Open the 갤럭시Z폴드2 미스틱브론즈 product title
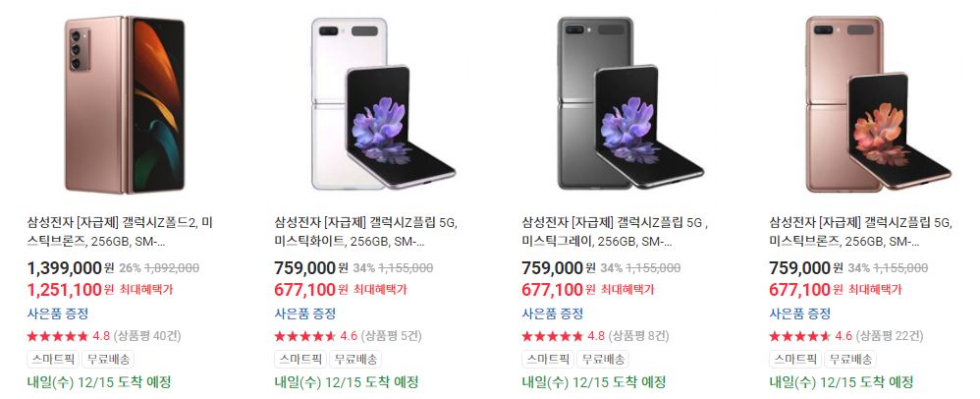 click(121, 231)
